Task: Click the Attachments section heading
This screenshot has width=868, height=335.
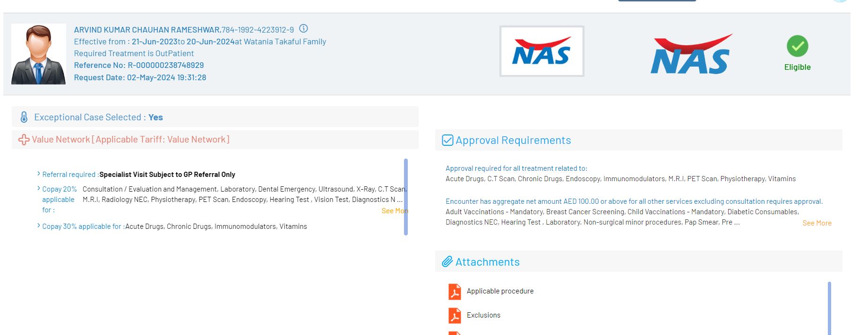Action: click(x=488, y=262)
